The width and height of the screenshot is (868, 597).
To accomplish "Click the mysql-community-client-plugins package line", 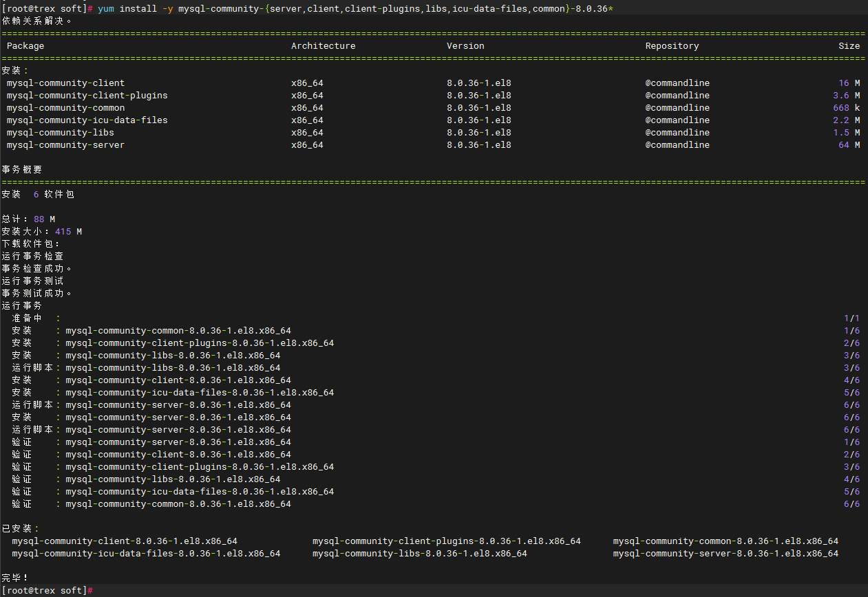I will click(86, 95).
